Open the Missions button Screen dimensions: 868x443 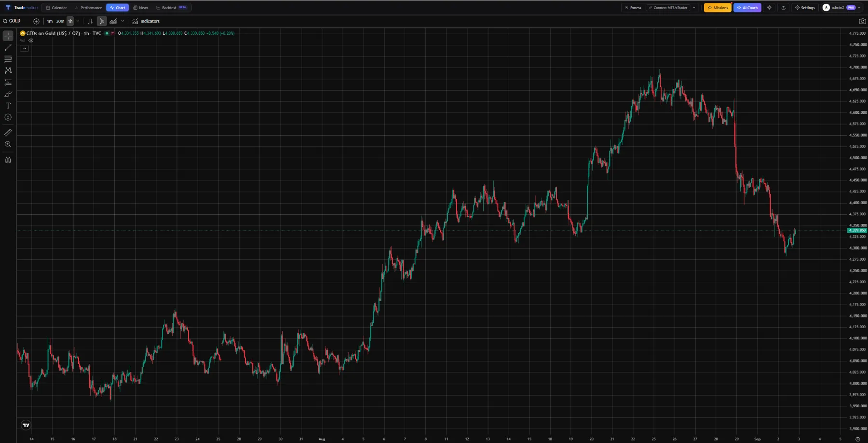[718, 8]
